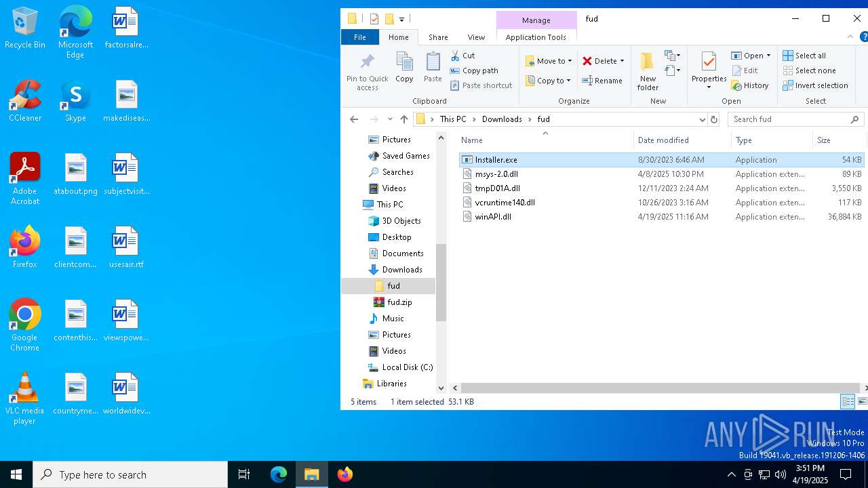Screen dimensions: 868x488
Task: Open CCleaner desktop shortcut
Action: (x=25, y=101)
